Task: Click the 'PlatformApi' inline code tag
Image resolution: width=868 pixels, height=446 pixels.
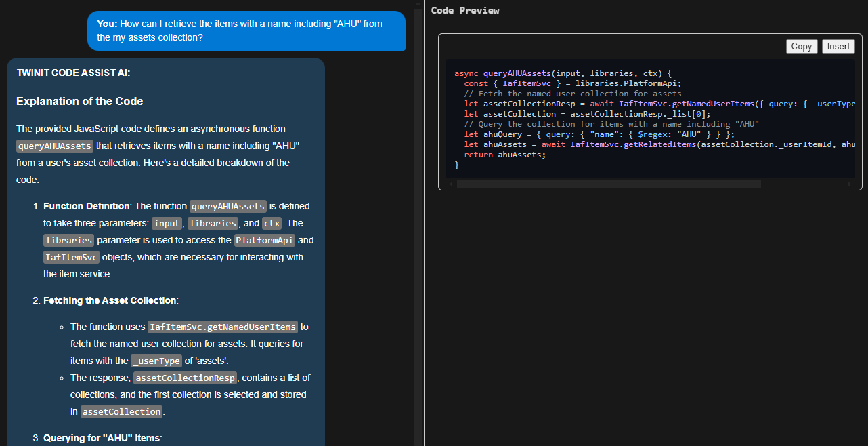Action: pos(265,240)
